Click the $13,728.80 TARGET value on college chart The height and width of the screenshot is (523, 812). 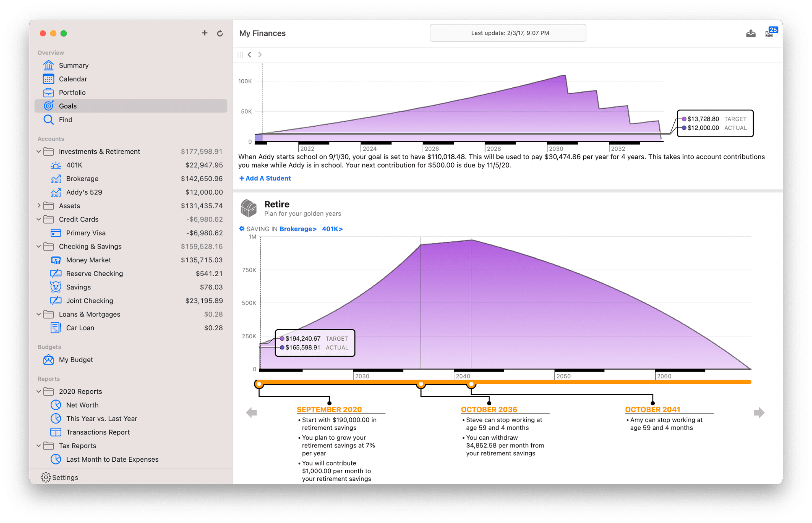coord(703,119)
